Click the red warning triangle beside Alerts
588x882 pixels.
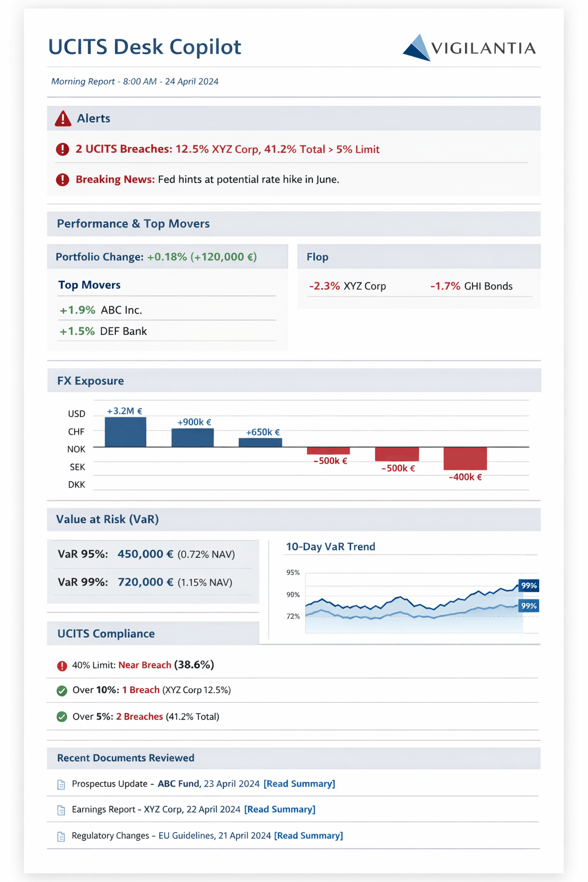[x=63, y=119]
